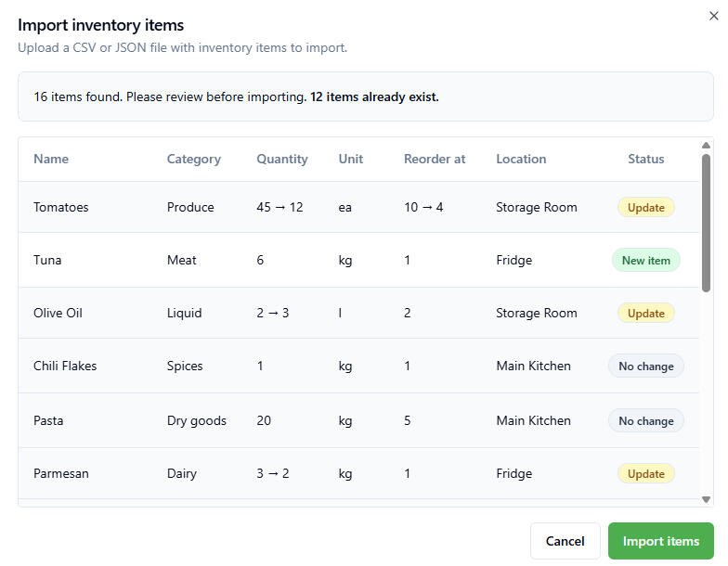Select the Pasta row name
Viewport: 728px width, 566px height.
(x=48, y=420)
